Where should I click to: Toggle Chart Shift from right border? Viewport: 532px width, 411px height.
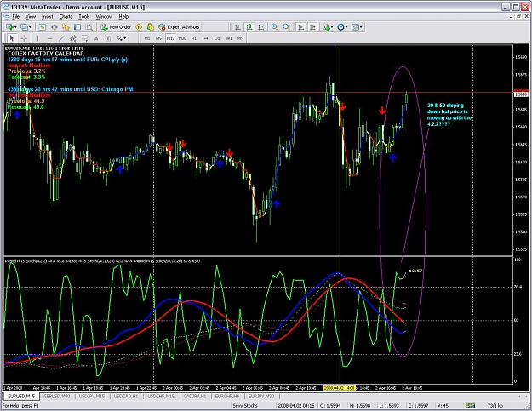coord(313,27)
